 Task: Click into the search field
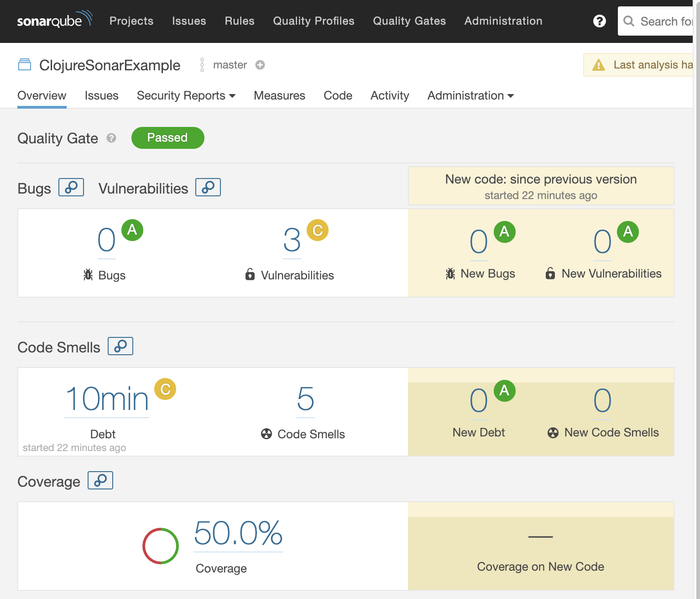coord(656,21)
